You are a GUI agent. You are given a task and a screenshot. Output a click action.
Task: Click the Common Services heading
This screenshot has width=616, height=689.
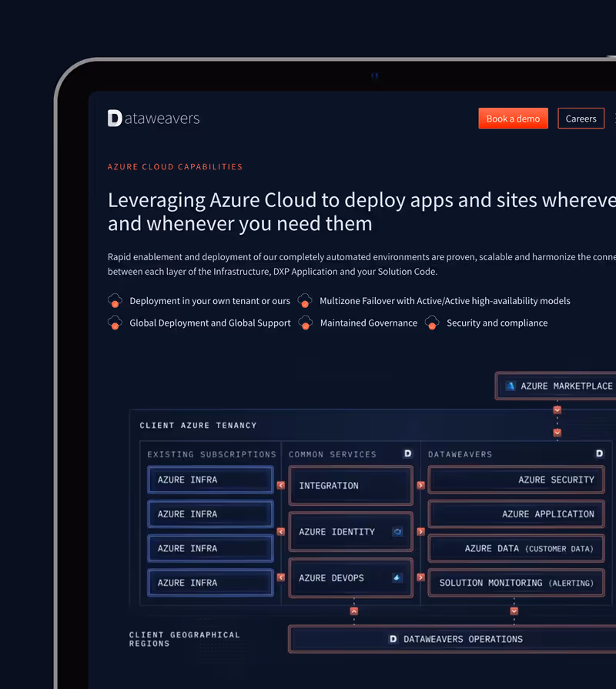point(332,454)
